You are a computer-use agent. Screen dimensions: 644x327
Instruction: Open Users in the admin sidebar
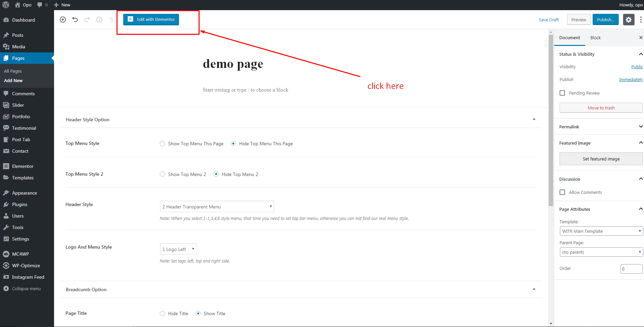(27, 216)
